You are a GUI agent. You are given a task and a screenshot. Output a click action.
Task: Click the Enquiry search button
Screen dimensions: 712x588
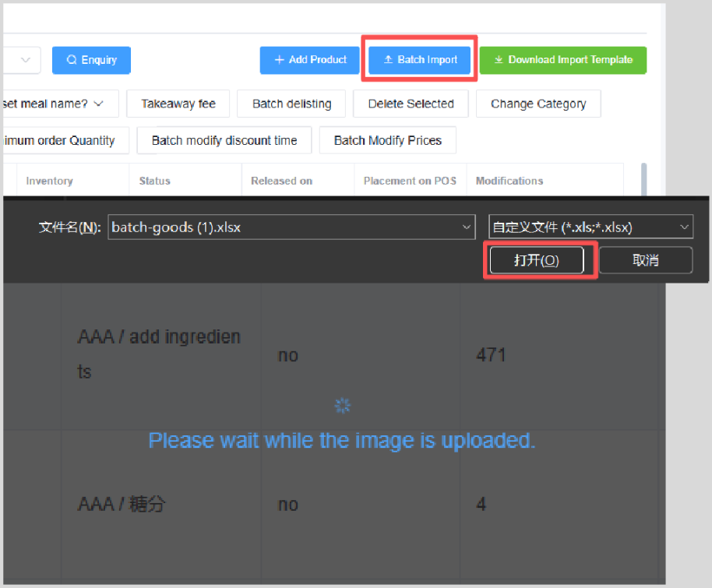tap(91, 60)
